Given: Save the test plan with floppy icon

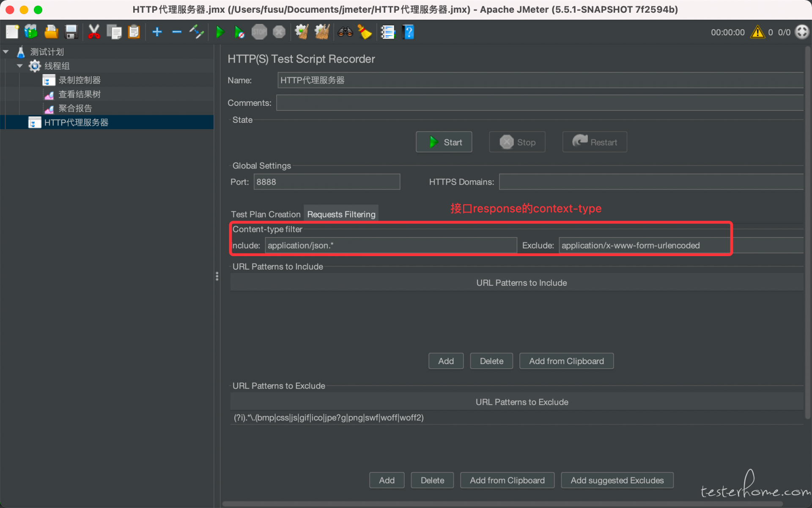Looking at the screenshot, I should (x=71, y=32).
